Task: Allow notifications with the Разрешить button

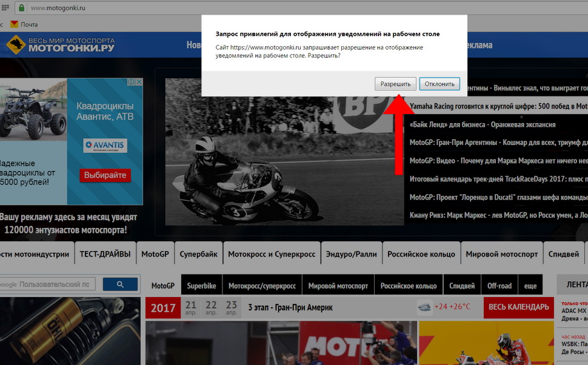Action: pyautogui.click(x=395, y=84)
